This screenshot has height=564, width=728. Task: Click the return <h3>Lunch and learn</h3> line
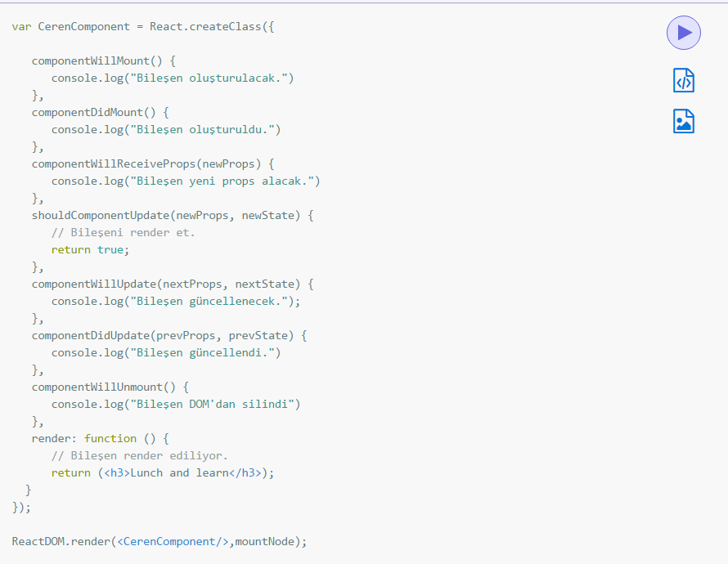(x=163, y=473)
